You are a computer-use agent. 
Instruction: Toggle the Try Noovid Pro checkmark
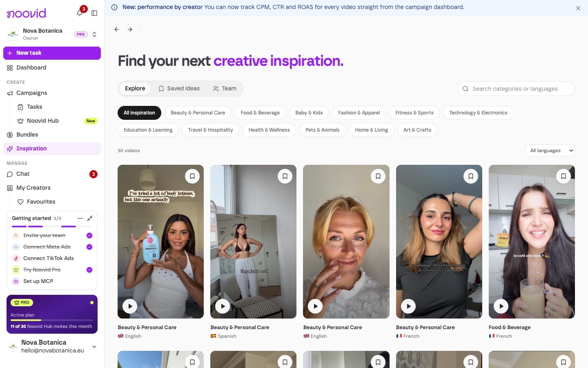coord(89,270)
